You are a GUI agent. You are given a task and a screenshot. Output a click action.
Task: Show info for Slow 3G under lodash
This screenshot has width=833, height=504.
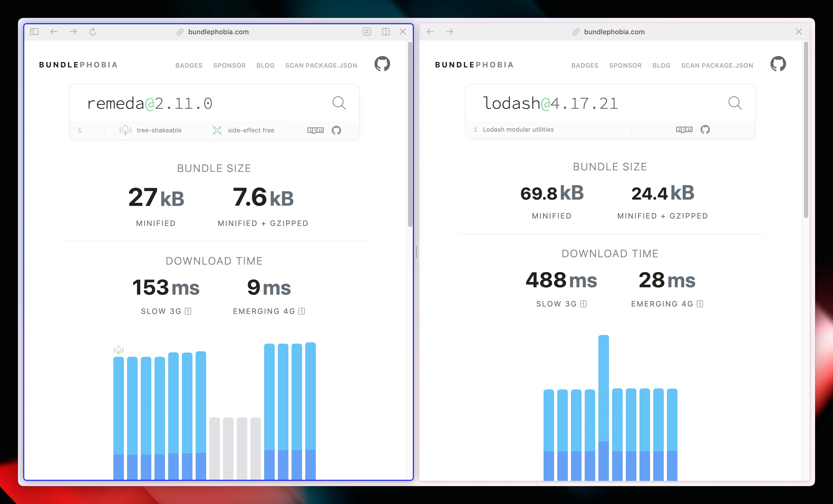point(583,304)
